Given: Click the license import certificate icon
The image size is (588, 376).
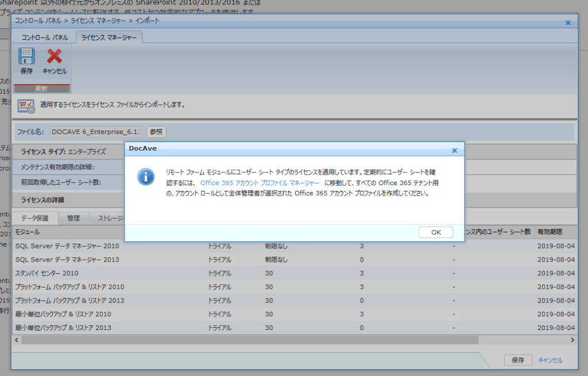Looking at the screenshot, I should pos(26,106).
